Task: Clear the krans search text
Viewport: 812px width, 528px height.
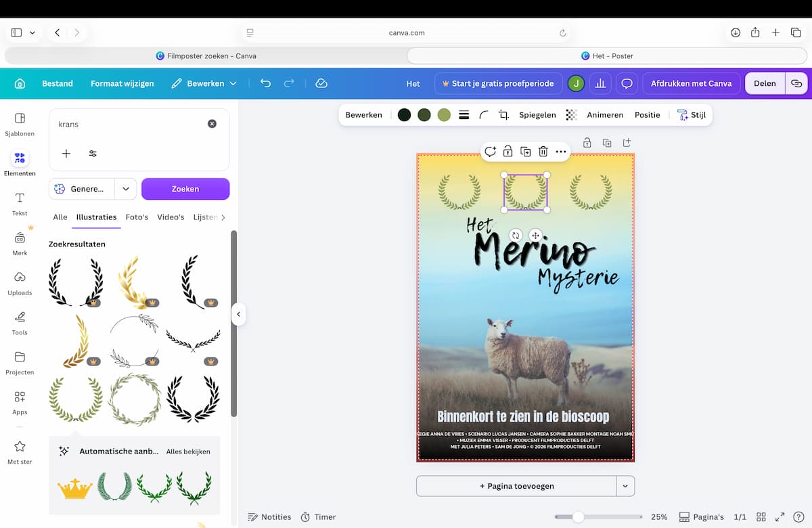Action: [x=212, y=124]
